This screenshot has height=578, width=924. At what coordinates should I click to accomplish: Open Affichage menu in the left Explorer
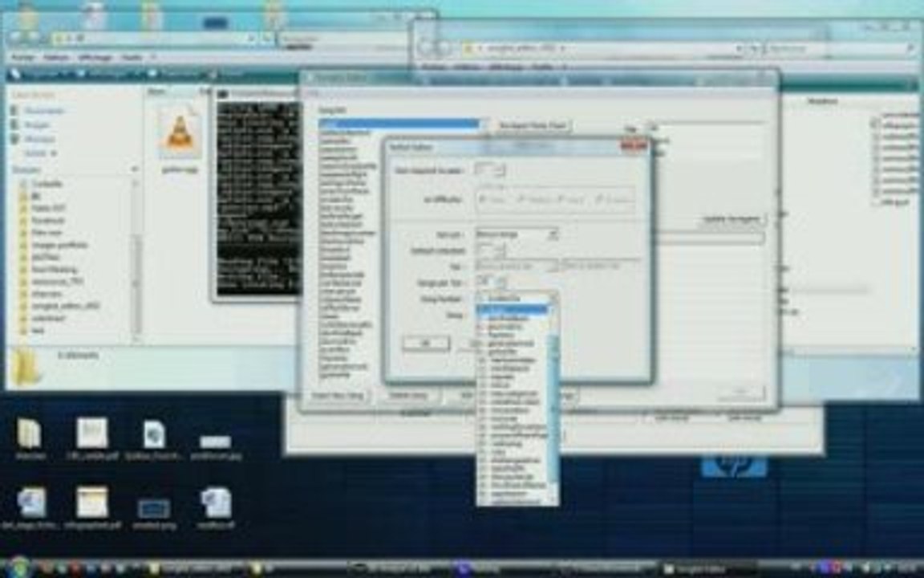[x=95, y=57]
